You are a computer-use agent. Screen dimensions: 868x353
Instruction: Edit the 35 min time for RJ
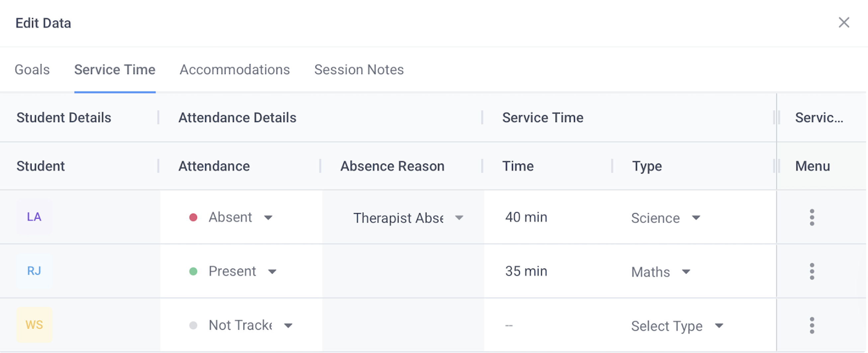[526, 271]
